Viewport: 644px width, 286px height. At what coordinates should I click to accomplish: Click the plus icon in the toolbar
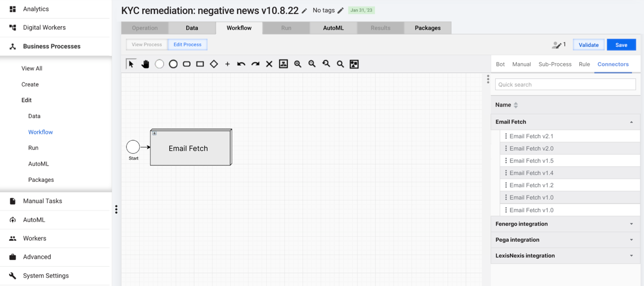point(227,64)
